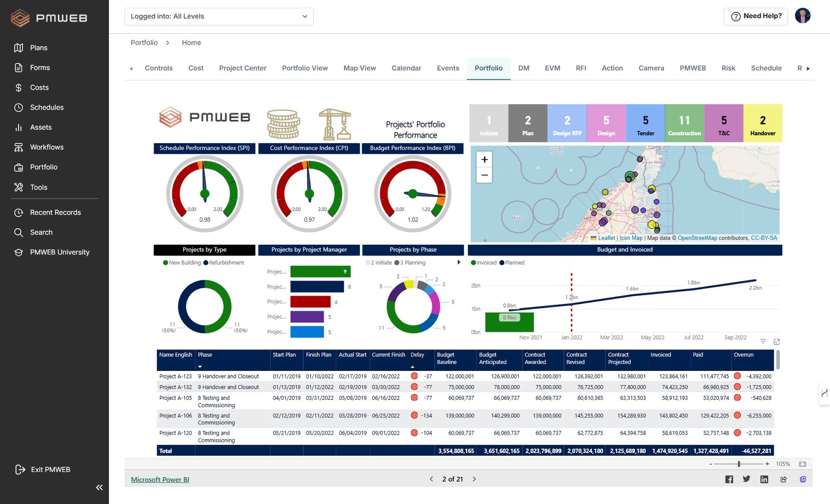The image size is (830, 504).
Task: Click the table vertical scrollbar
Action: click(x=778, y=359)
